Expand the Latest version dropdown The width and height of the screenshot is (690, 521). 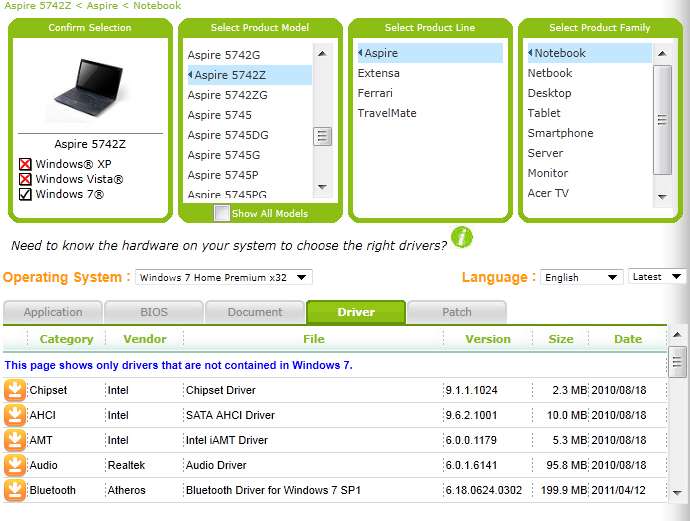pyautogui.click(x=657, y=277)
